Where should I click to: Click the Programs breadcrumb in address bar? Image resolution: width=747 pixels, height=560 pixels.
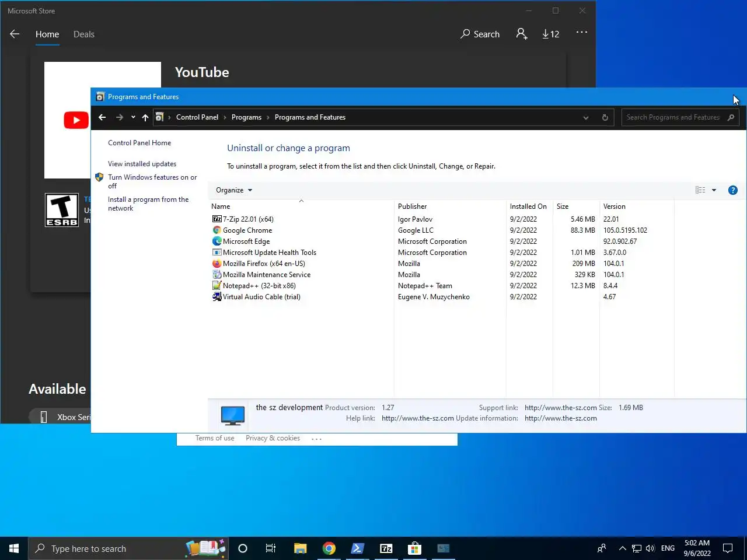(x=246, y=117)
